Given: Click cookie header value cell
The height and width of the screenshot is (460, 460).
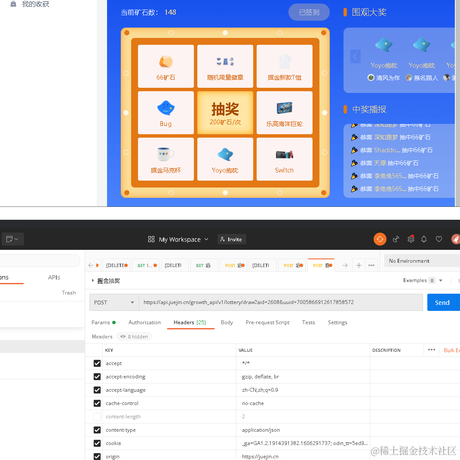Looking at the screenshot, I should click(x=303, y=443).
